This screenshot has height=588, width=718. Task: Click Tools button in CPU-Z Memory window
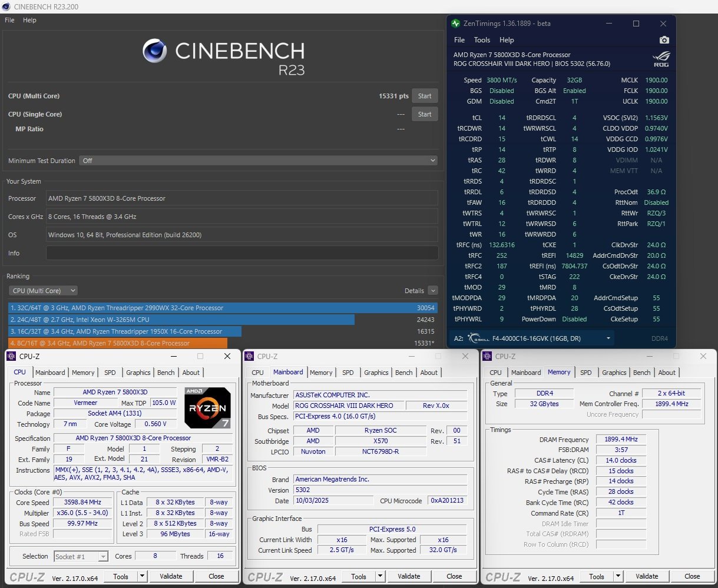click(597, 576)
